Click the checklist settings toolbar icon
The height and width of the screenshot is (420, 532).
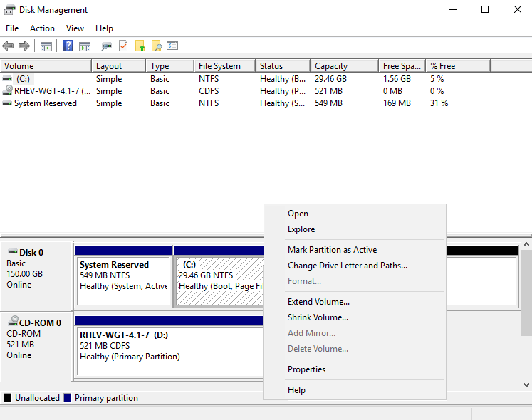pos(172,46)
